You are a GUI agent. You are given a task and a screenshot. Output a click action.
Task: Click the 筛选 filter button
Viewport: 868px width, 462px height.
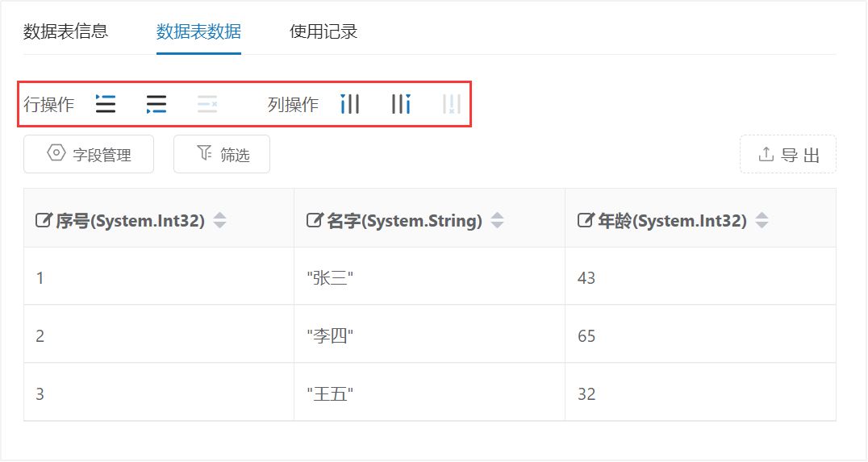(222, 154)
